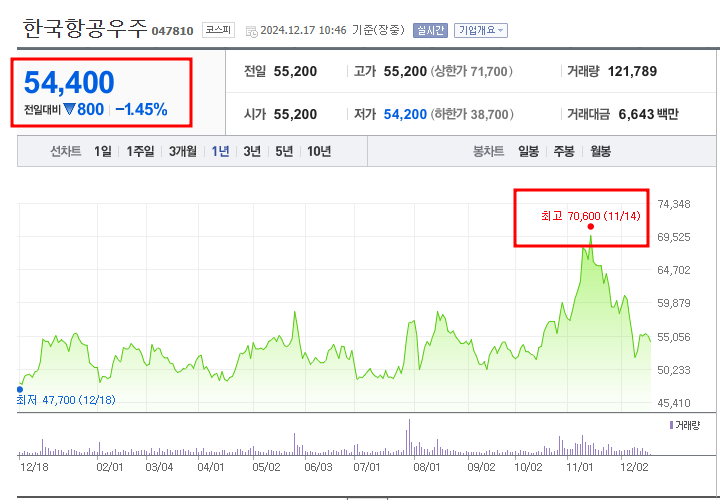Click the 최고 70,600 (11/14) label
720x500 pixels.
tap(591, 216)
